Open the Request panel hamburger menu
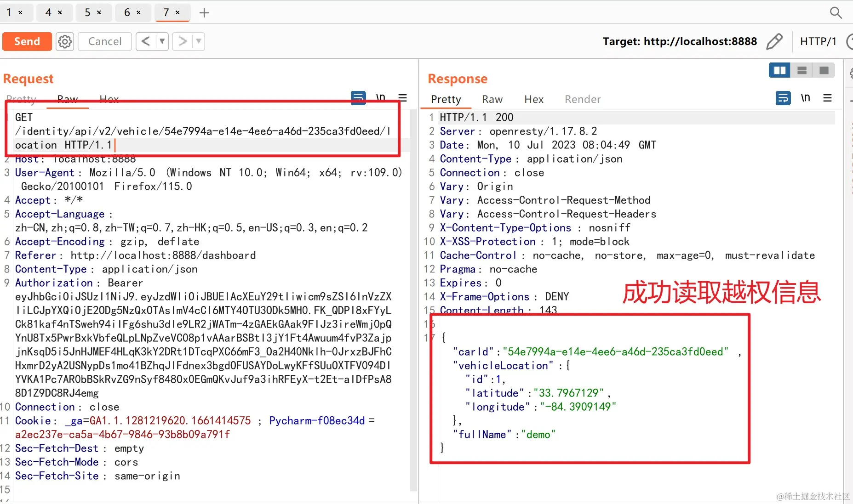This screenshot has width=853, height=504. tap(402, 97)
